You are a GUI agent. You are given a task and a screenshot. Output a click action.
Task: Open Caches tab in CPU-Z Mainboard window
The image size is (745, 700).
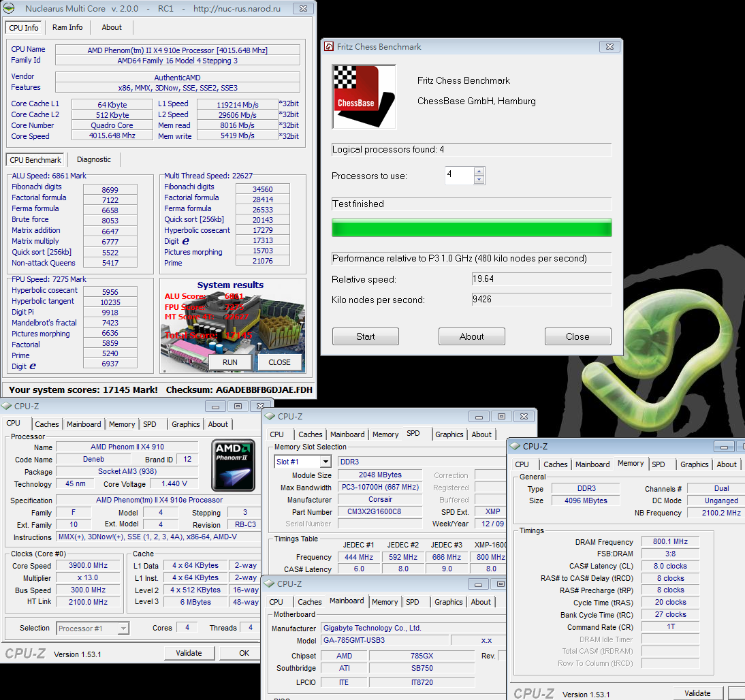tap(309, 602)
